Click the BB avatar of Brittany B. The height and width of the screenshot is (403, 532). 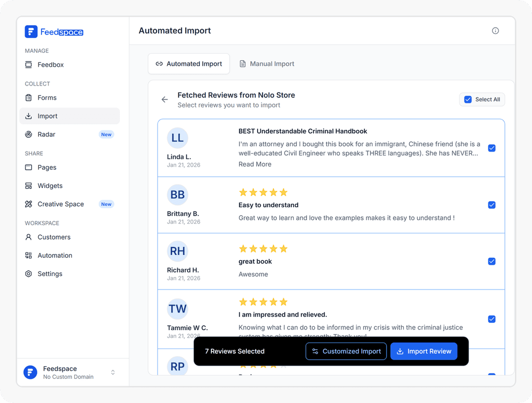tap(177, 194)
